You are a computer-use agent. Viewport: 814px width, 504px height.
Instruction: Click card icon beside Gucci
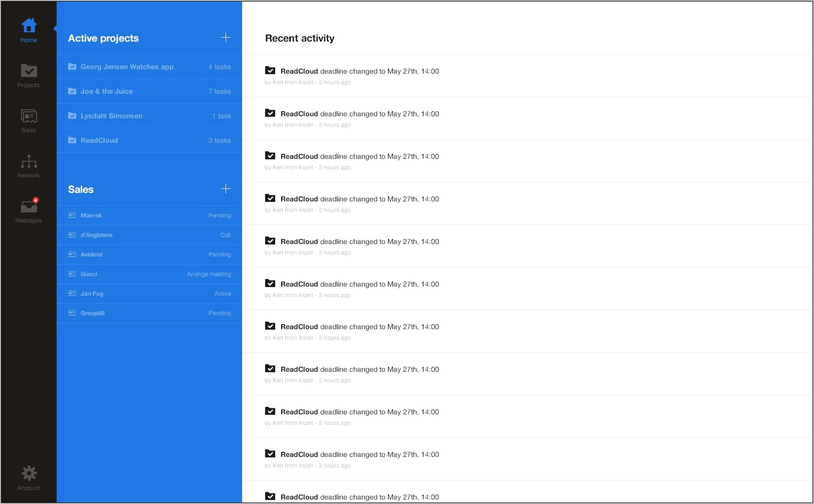point(72,274)
